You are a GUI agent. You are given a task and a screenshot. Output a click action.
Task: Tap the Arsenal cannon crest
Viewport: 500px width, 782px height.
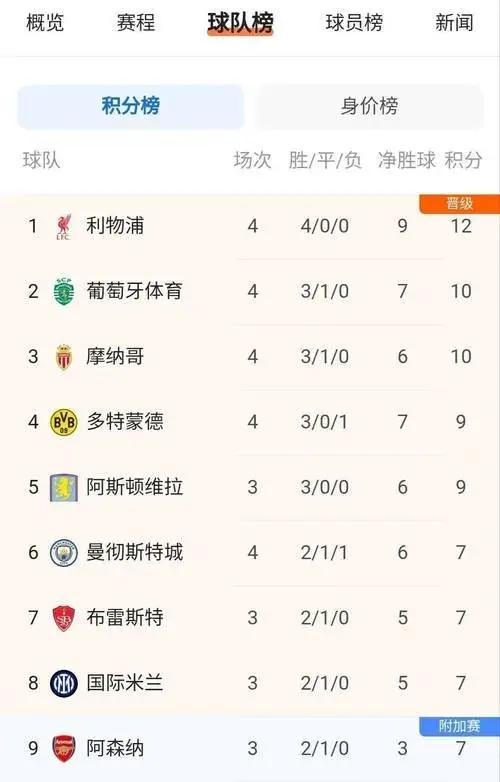[64, 748]
